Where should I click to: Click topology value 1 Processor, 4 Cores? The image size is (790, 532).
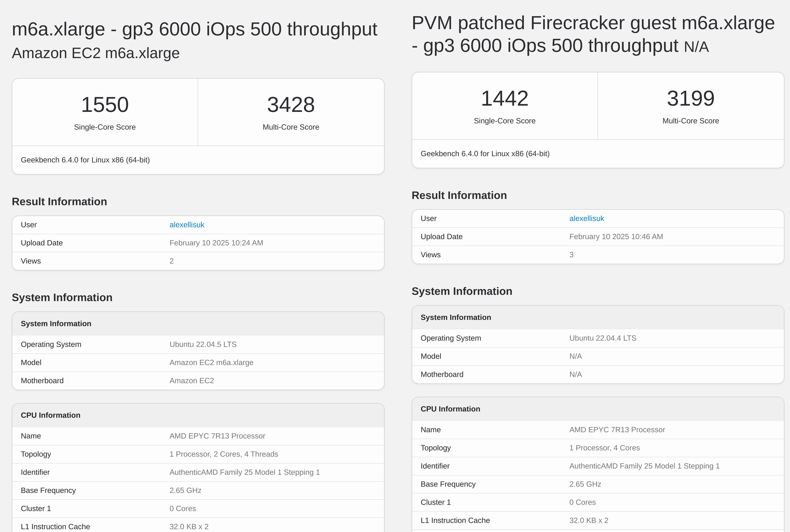pos(604,448)
